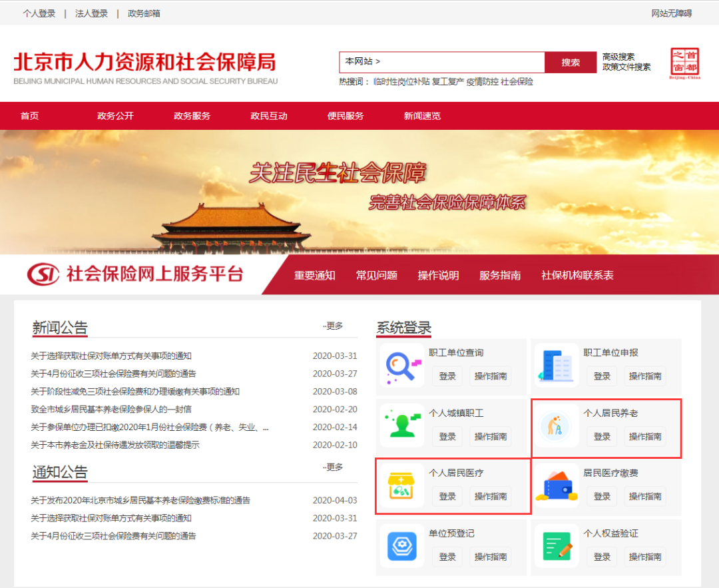Click 更多 beside 新闻公告

pos(334,326)
